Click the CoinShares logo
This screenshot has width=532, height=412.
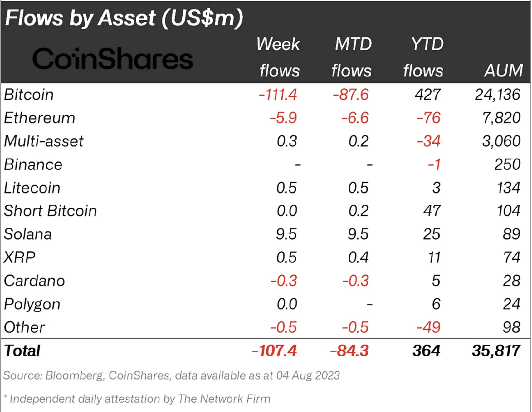click(113, 59)
